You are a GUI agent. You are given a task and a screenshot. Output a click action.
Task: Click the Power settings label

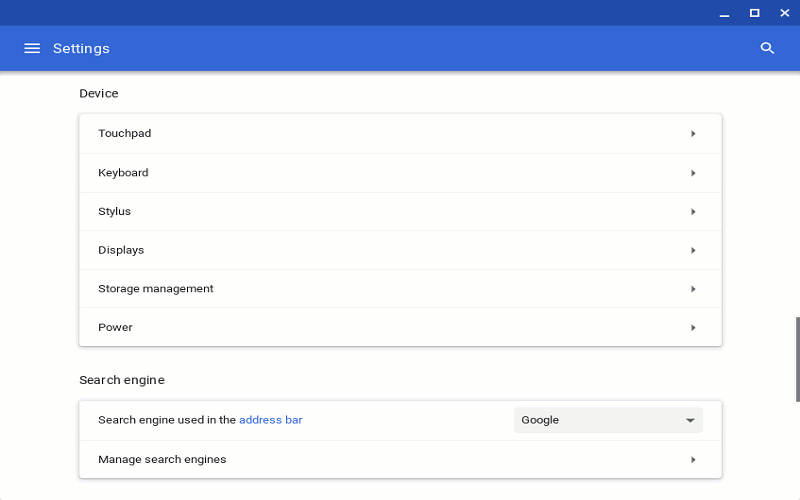click(x=115, y=328)
